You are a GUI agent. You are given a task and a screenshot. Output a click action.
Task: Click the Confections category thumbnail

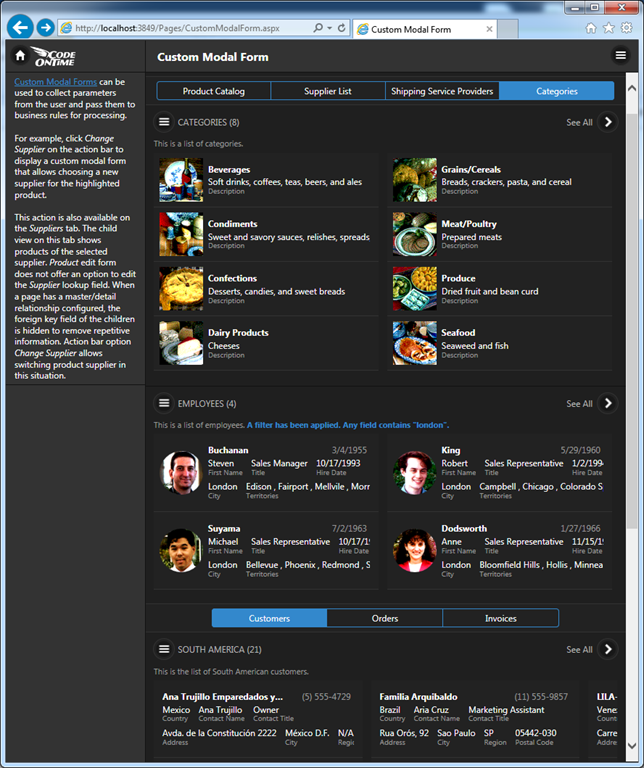pos(181,288)
